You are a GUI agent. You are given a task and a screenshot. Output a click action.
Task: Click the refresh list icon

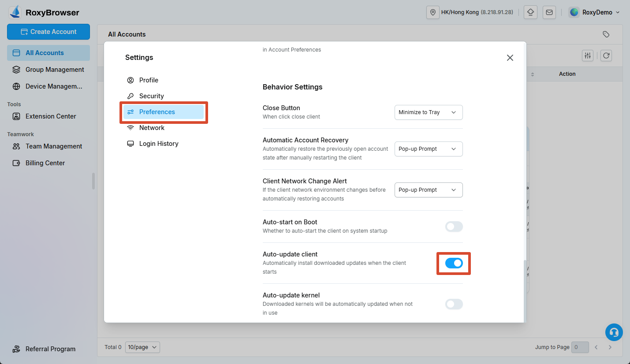606,56
